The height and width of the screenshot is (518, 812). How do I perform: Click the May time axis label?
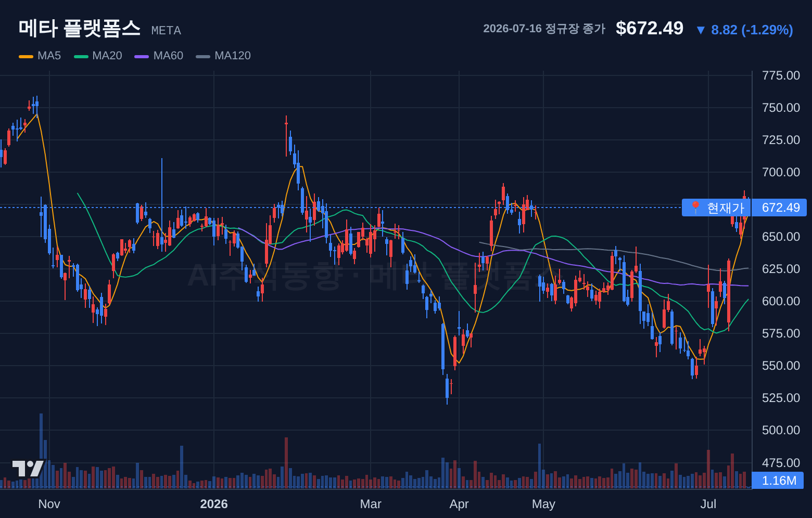click(543, 504)
